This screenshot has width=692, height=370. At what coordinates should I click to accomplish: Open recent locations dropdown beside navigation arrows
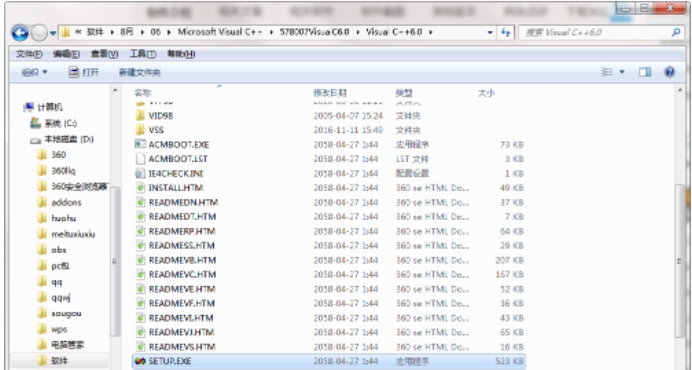(x=53, y=33)
